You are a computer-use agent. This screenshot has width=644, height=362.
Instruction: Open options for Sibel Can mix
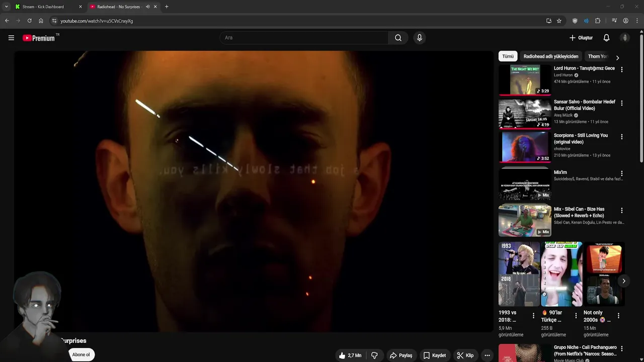(621, 211)
